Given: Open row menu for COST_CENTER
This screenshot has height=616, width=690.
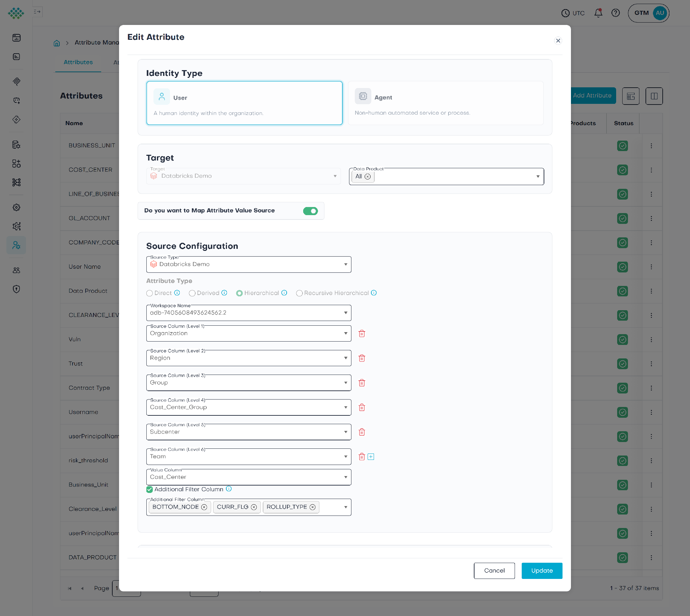Looking at the screenshot, I should click(651, 170).
